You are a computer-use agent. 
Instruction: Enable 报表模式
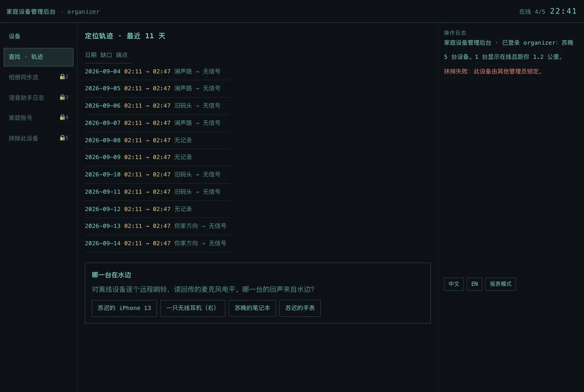point(501,284)
